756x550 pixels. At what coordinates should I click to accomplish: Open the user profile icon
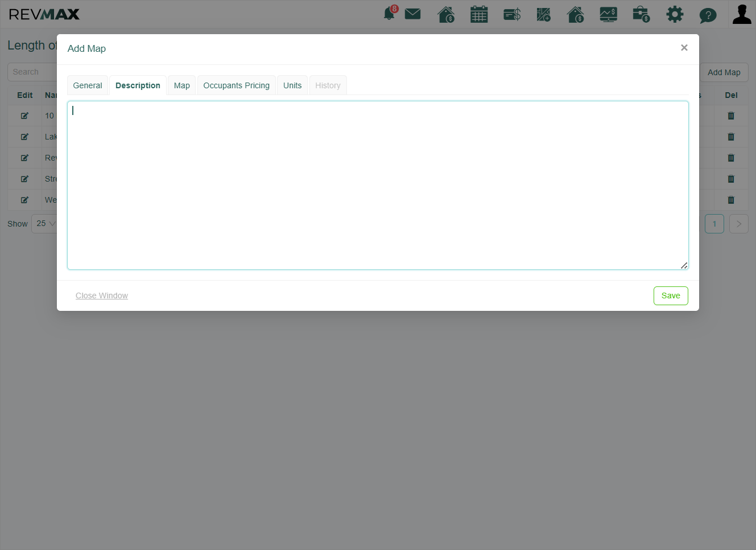(742, 14)
